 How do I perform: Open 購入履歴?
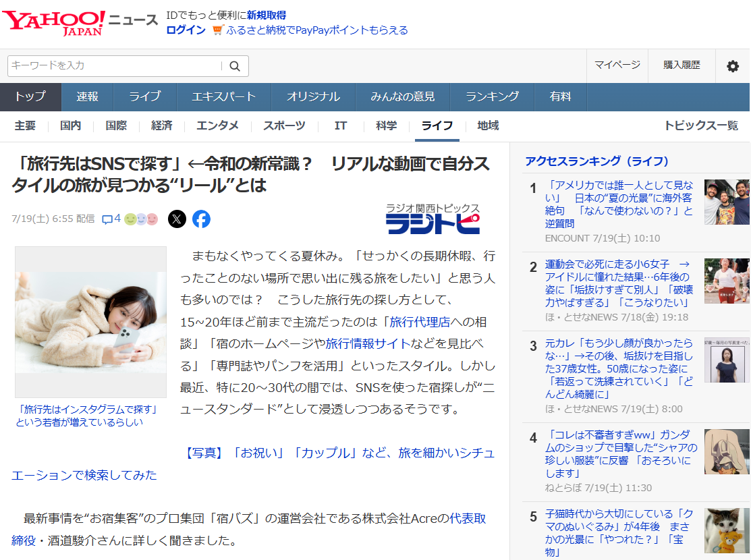682,65
